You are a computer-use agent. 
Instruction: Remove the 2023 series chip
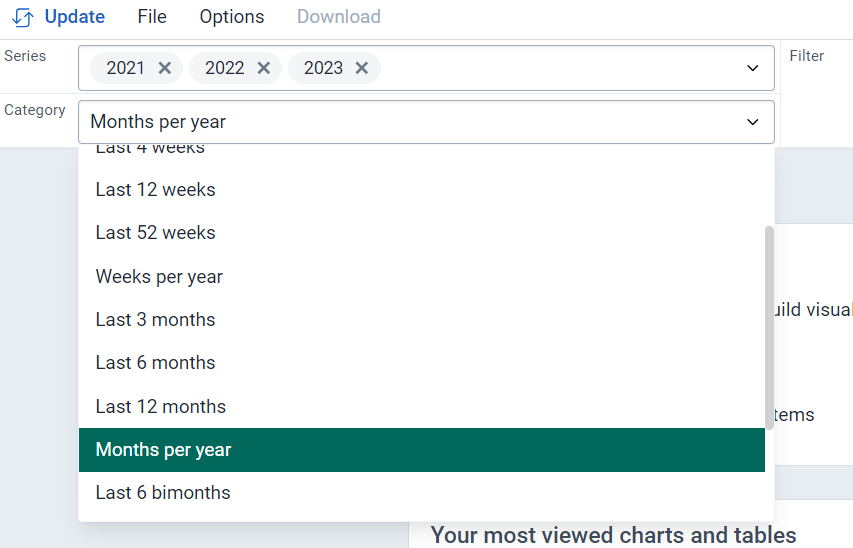coord(362,68)
